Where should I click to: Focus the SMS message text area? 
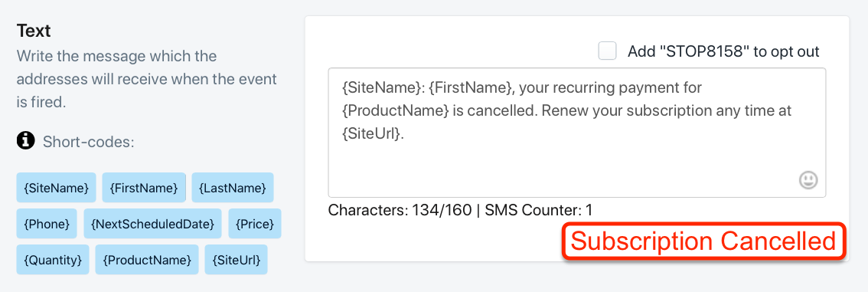pyautogui.click(x=577, y=133)
